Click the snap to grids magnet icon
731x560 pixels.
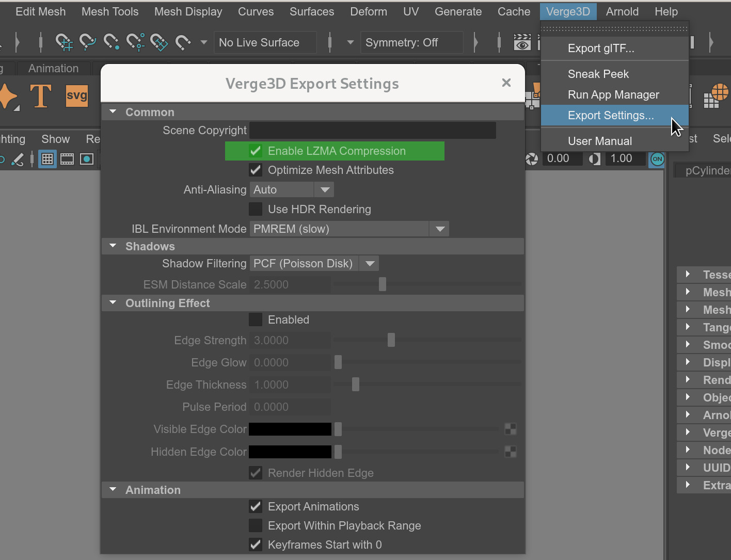tap(64, 42)
